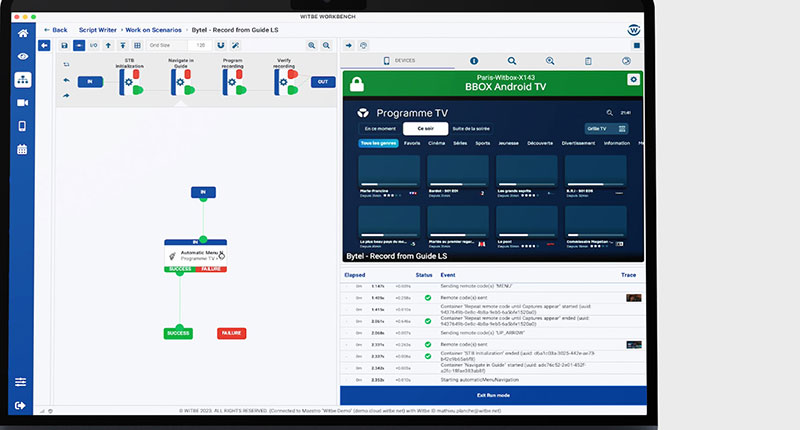Open the Home icon in sidebar
This screenshot has height=430, width=800.
22,34
